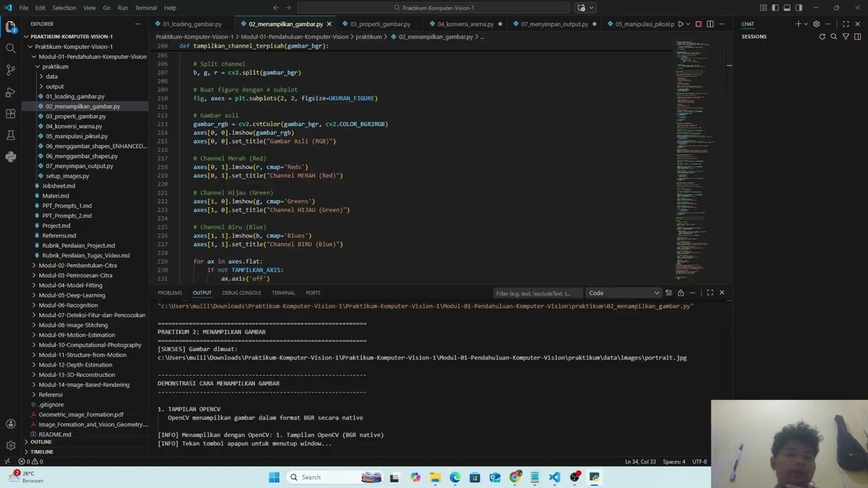Click the command center search box
868x488 pixels.
[x=433, y=7]
